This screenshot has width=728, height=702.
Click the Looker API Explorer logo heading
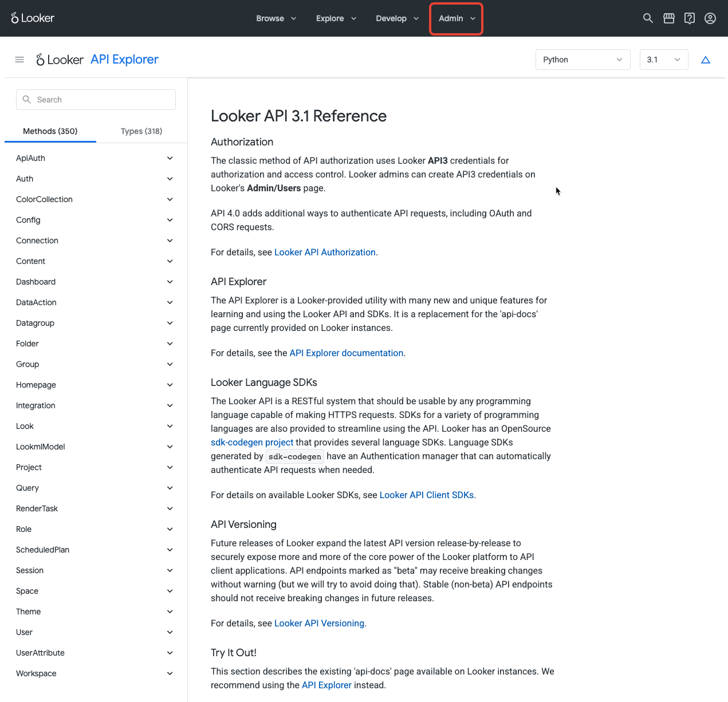97,60
